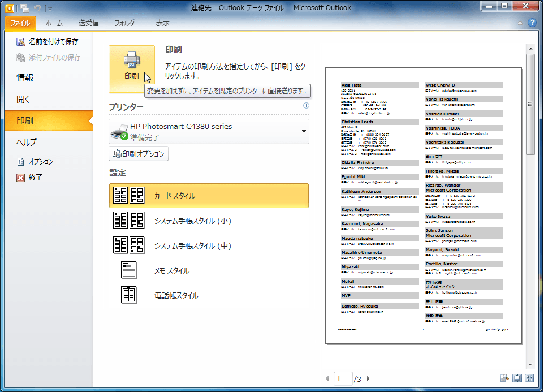Select 印刷 in the backstage sidebar
Image resolution: width=543 pixels, height=392 pixels.
tap(49, 120)
